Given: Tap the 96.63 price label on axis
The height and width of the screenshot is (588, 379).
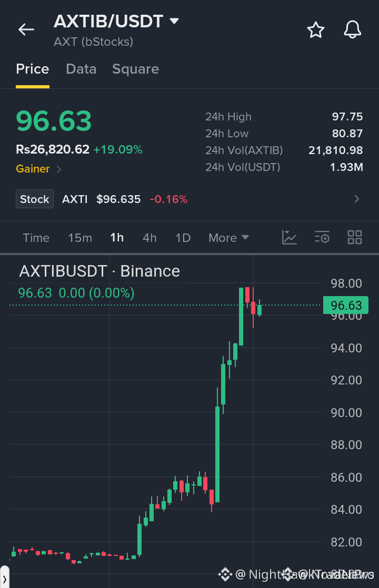Looking at the screenshot, I should [346, 305].
